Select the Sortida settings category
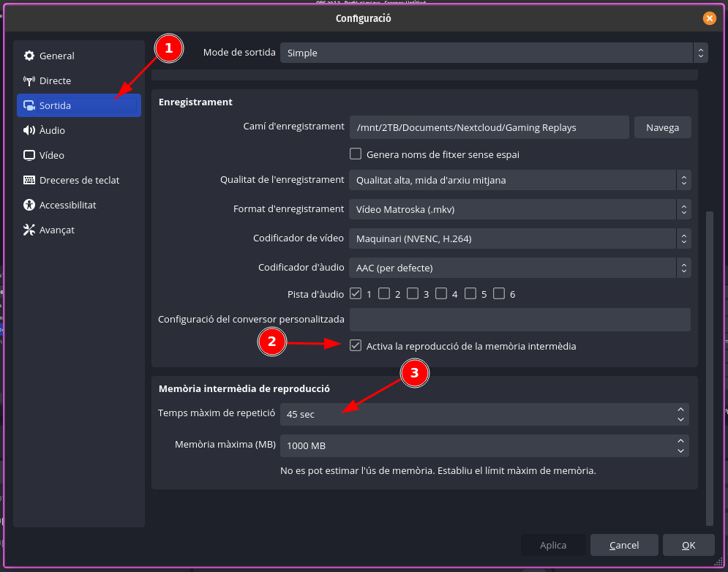 pos(79,106)
